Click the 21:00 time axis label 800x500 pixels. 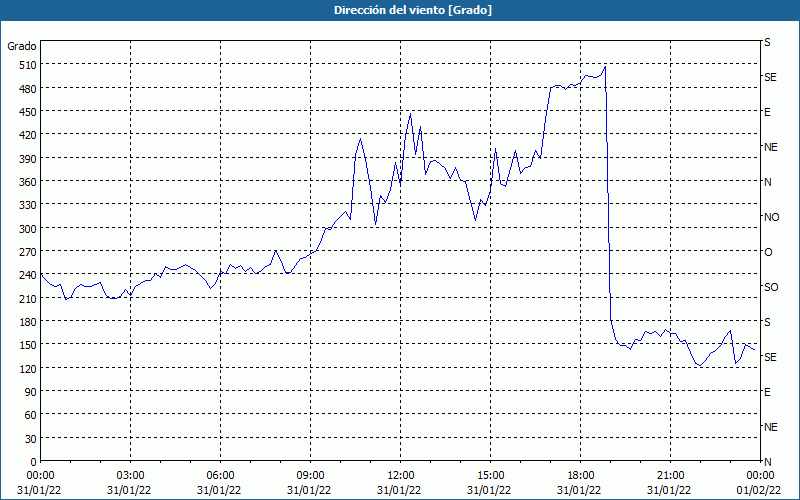coord(670,476)
